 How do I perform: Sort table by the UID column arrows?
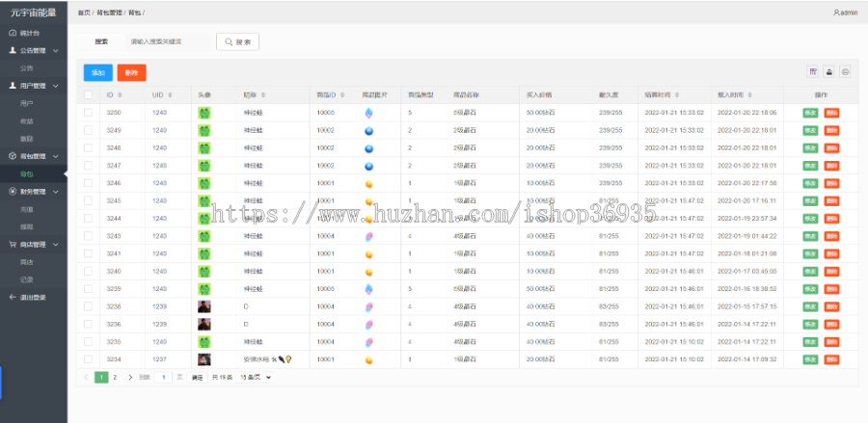click(170, 95)
